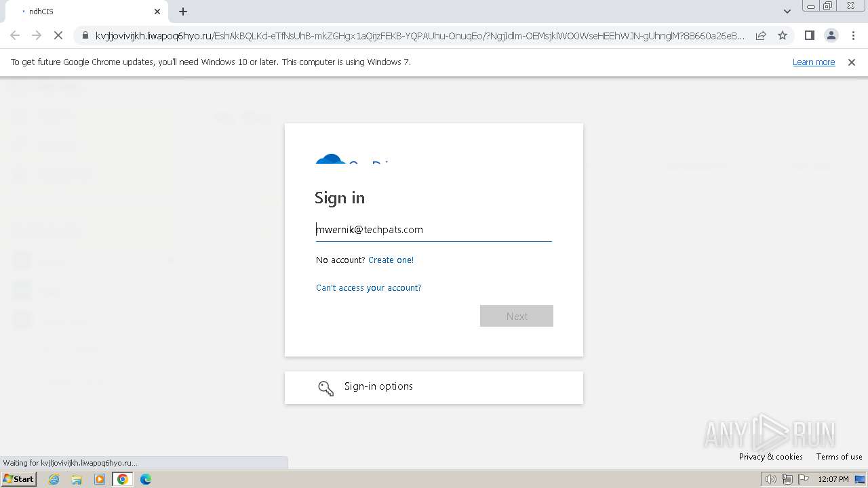Expand the tab search dropdown
The width and height of the screenshot is (868, 488).
[787, 12]
